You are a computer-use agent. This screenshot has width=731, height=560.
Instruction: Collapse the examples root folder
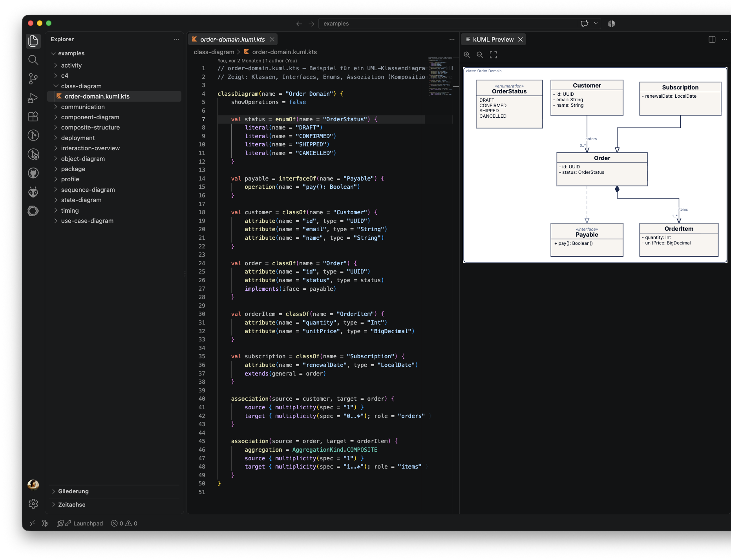tap(114, 53)
